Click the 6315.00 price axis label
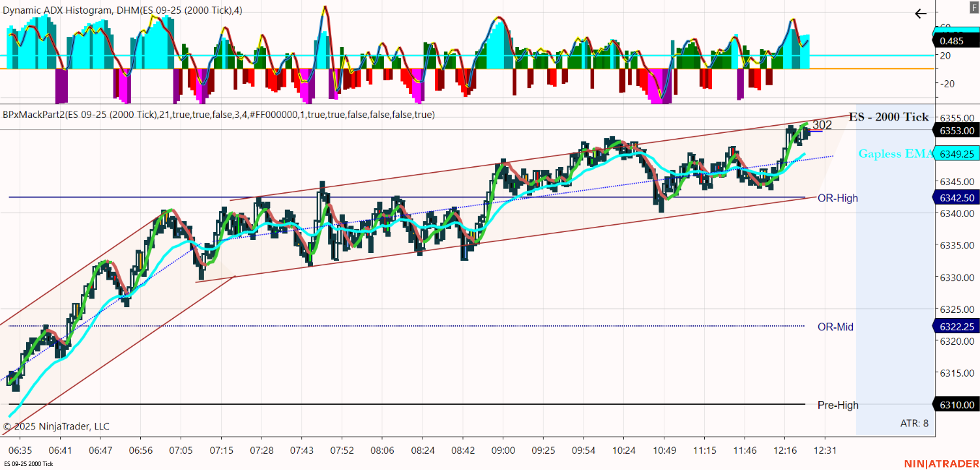Image resolution: width=980 pixels, height=470 pixels. click(x=956, y=373)
